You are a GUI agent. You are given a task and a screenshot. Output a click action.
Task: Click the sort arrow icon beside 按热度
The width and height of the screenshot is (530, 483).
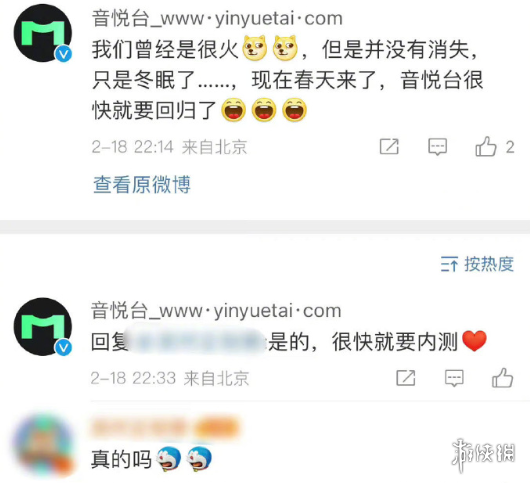tap(449, 264)
